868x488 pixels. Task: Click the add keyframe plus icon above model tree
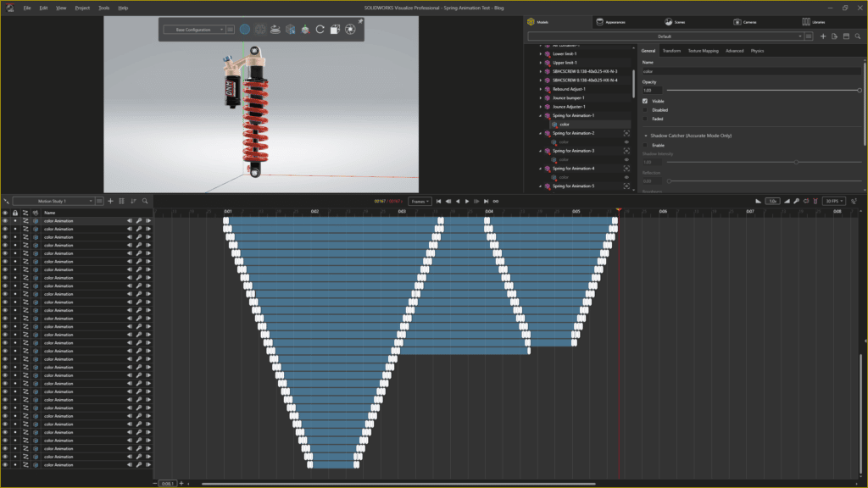coord(822,36)
